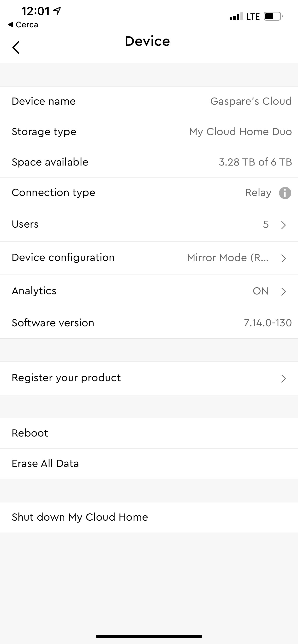Tap Shut down My Cloud Home
Screen dimensions: 298x644
click(149, 517)
